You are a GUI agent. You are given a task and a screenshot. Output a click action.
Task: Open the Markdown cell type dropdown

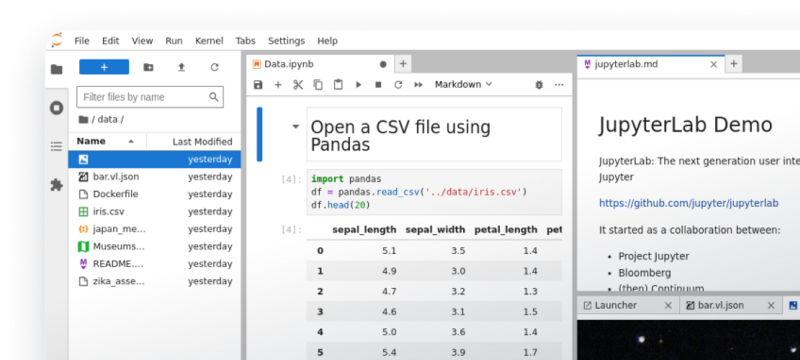coord(463,85)
